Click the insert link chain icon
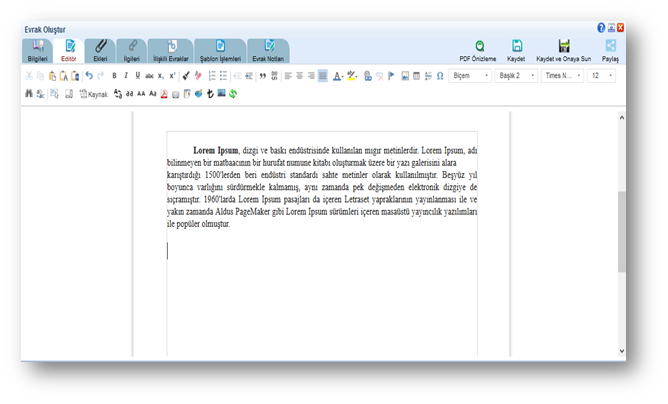This screenshot has height=404, width=668. [368, 76]
